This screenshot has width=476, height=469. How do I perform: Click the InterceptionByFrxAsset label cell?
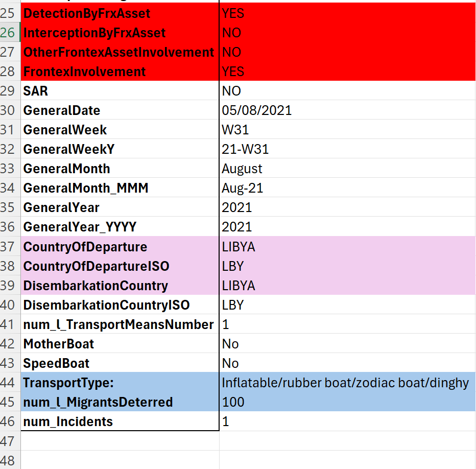click(x=94, y=33)
